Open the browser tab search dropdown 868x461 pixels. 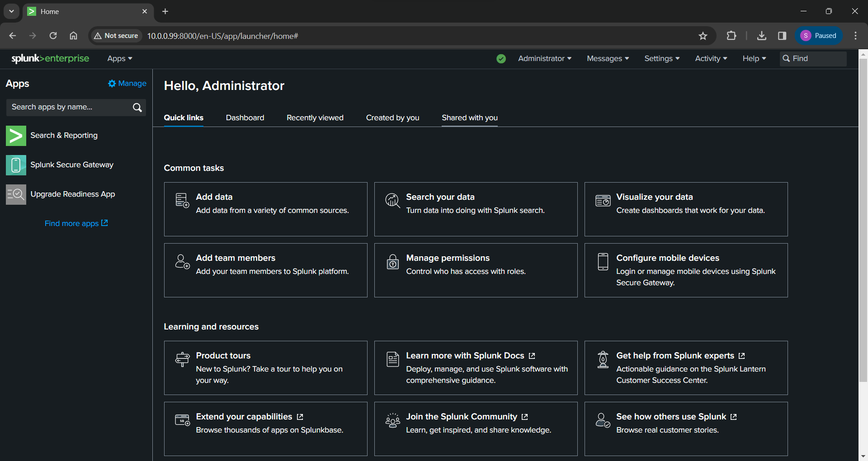pos(11,11)
